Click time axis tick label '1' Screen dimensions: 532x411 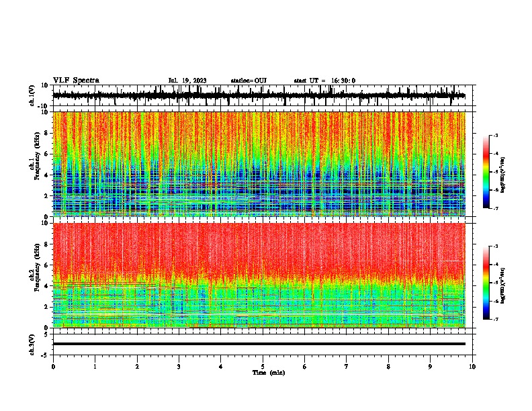tap(95, 367)
